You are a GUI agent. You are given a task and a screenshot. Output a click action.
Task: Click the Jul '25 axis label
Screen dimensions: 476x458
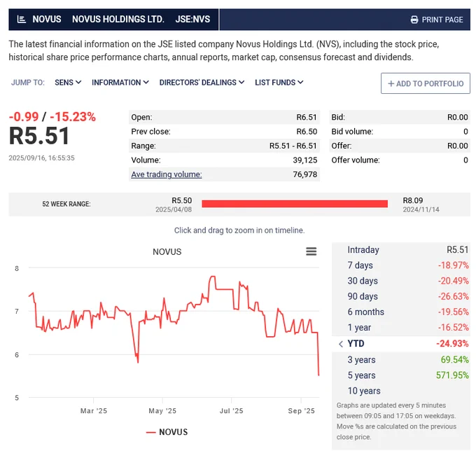coord(231,411)
